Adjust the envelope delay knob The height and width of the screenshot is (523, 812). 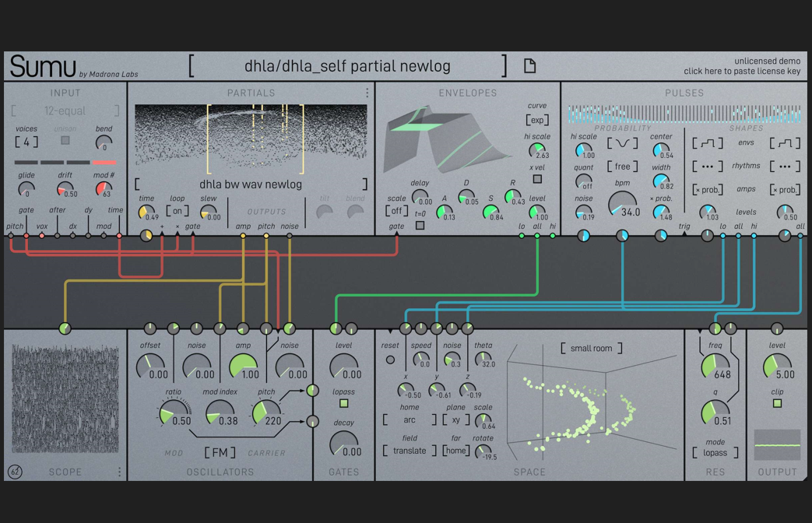coord(420,197)
